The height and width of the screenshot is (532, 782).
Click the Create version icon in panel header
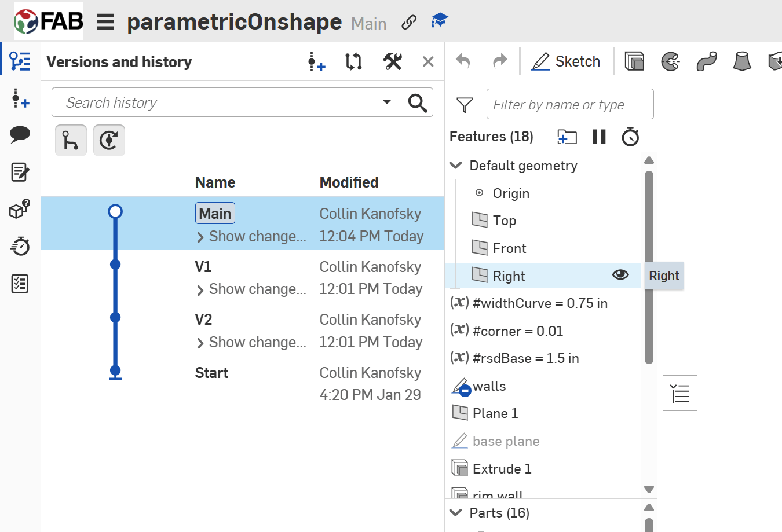point(316,61)
